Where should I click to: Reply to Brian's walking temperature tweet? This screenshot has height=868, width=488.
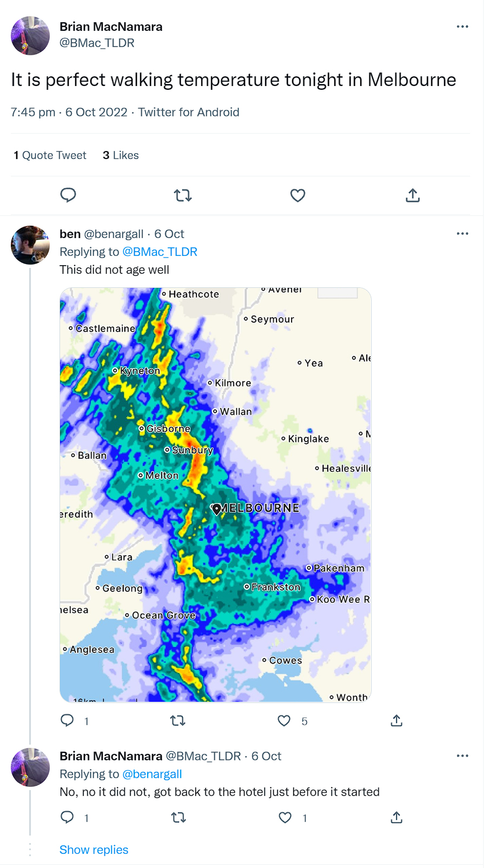[68, 195]
